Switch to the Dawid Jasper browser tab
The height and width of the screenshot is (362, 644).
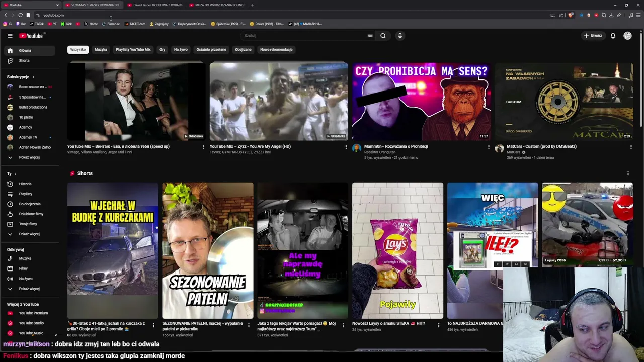click(154, 5)
